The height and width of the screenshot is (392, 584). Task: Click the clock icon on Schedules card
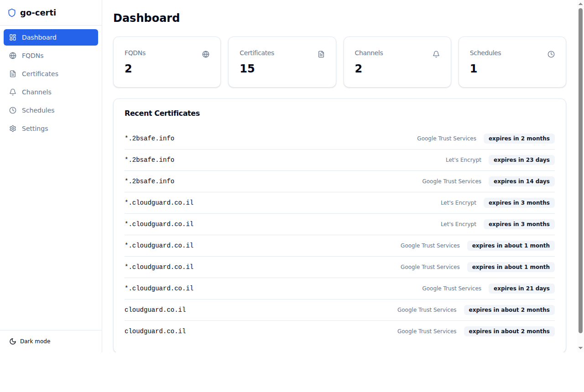coord(551,54)
